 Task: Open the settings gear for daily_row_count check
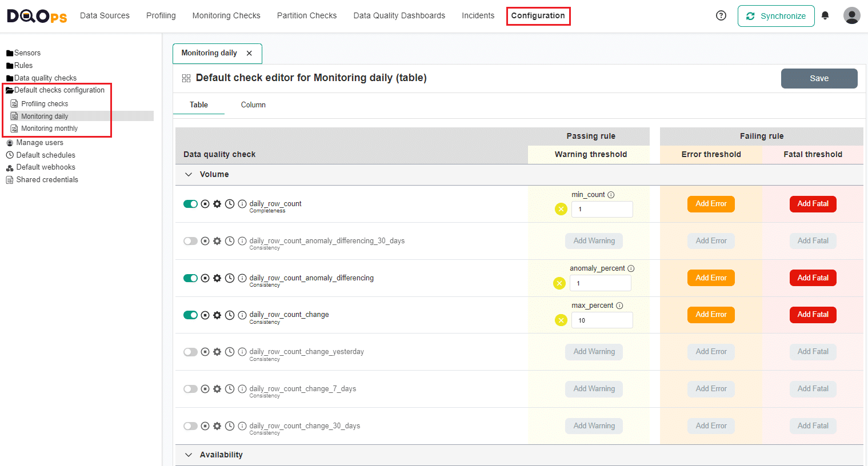click(x=217, y=204)
